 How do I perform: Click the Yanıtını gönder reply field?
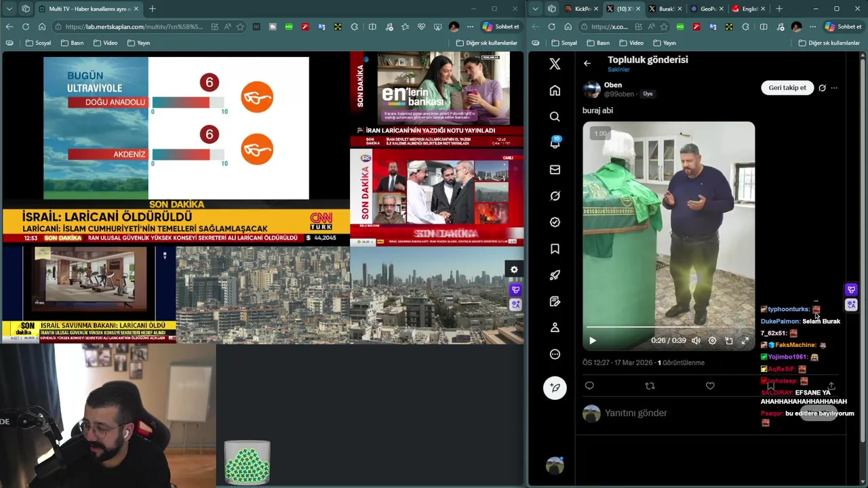tap(698, 413)
